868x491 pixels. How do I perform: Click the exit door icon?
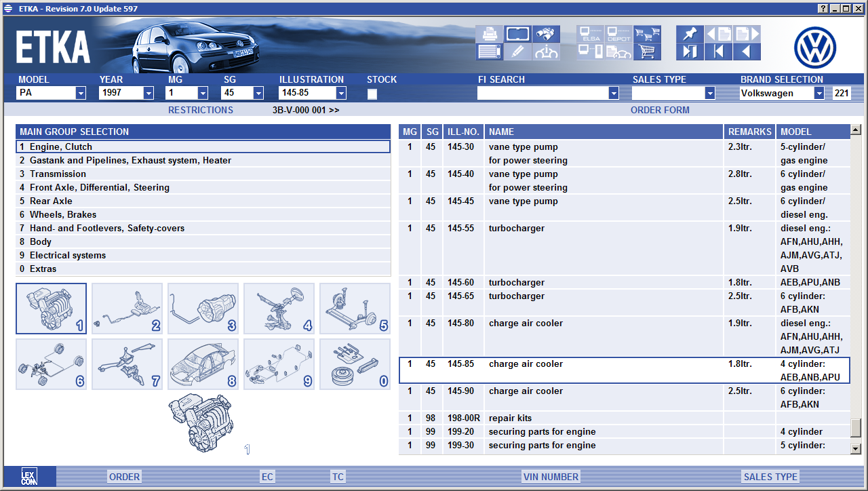pyautogui.click(x=690, y=52)
